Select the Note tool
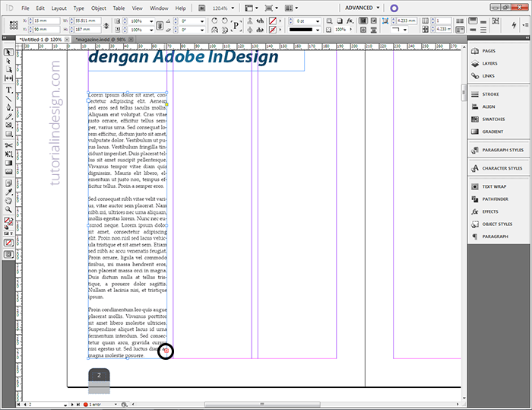 [8, 183]
